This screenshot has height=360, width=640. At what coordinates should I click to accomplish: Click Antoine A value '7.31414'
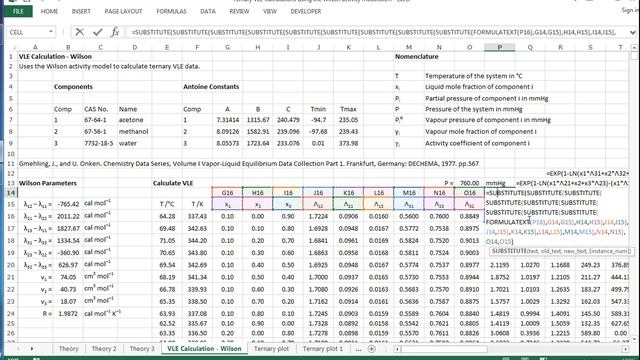click(227, 120)
